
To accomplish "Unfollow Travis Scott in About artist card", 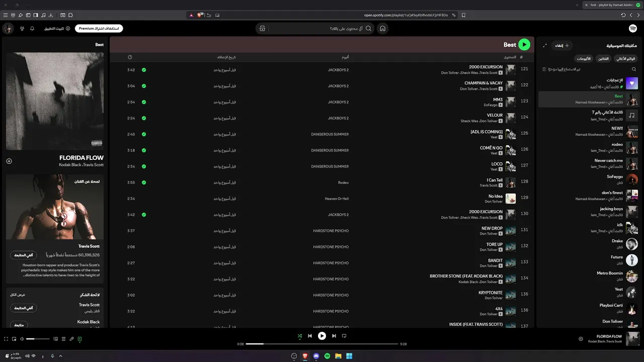I will [x=24, y=255].
